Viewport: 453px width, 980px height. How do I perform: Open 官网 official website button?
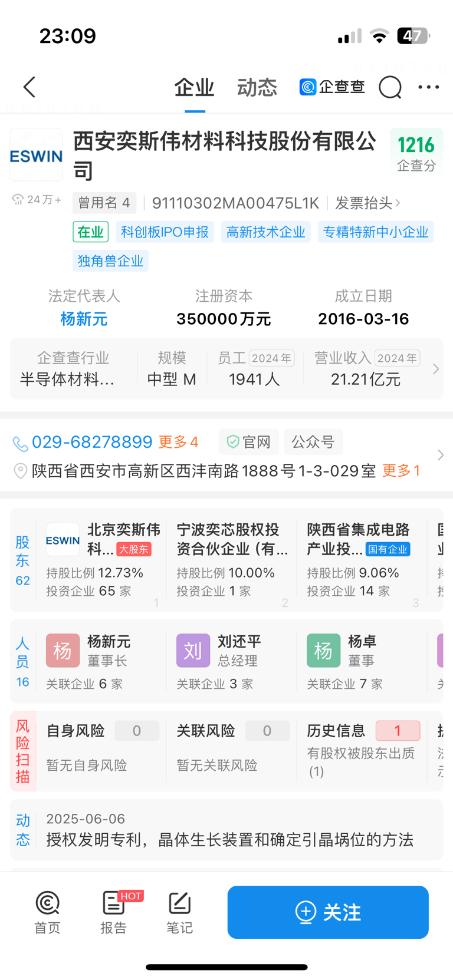(x=248, y=442)
